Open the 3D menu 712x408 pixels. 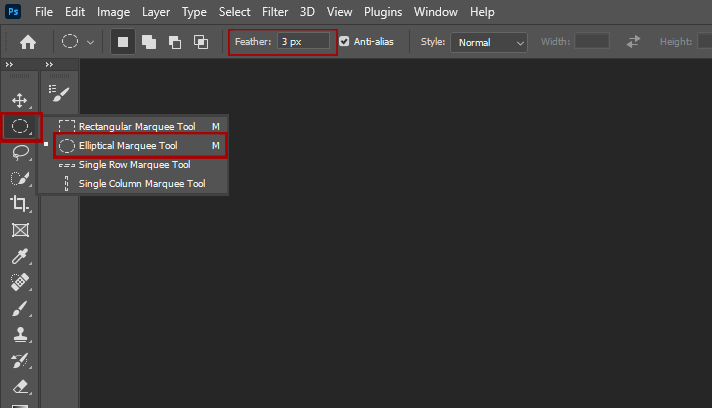307,12
